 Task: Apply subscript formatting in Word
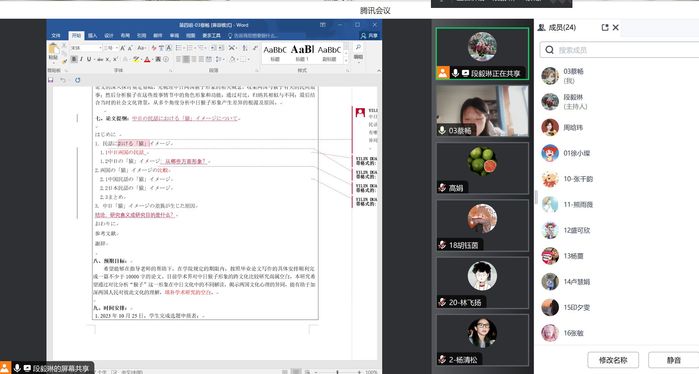click(x=107, y=59)
